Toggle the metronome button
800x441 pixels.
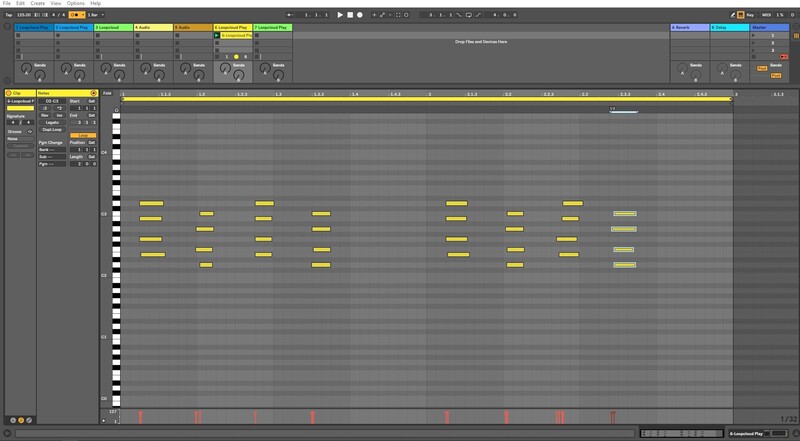(x=77, y=15)
